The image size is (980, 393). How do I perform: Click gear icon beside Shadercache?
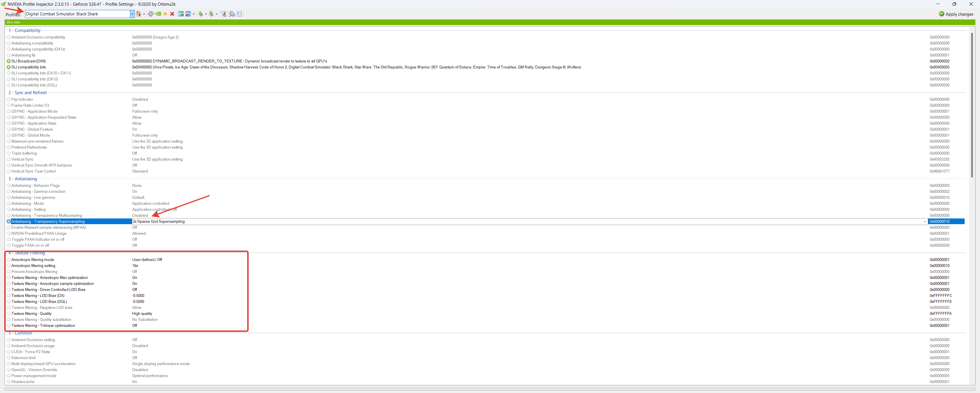[8, 382]
